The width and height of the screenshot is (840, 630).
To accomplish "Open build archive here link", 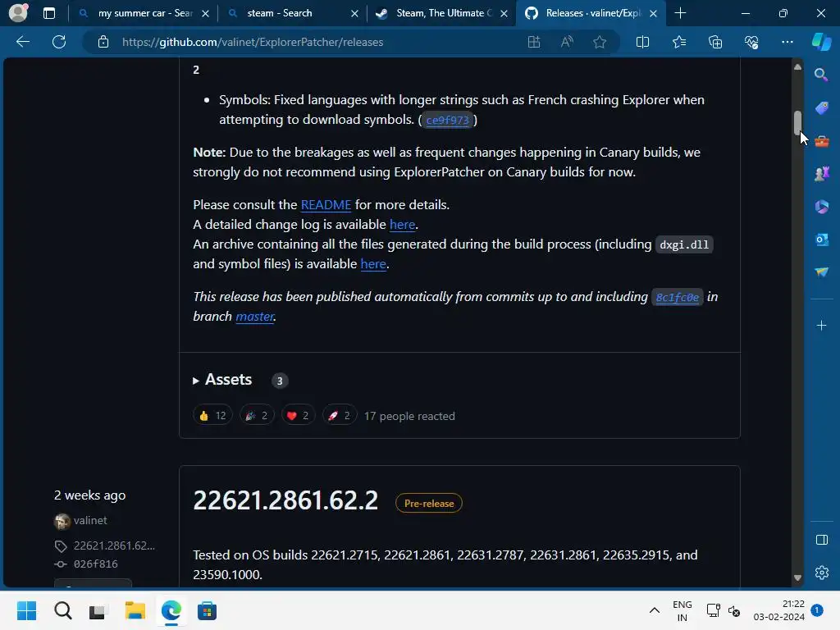I will coord(373,263).
